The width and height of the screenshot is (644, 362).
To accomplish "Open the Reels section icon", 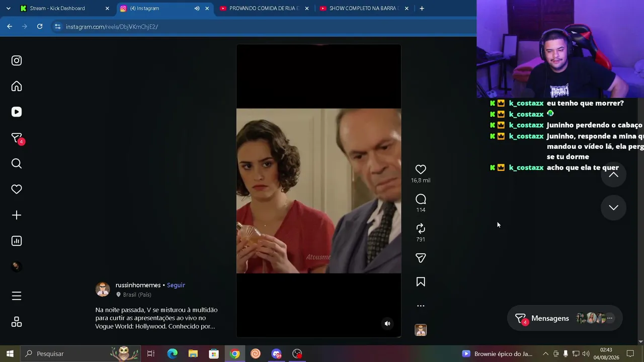I will pos(17,112).
